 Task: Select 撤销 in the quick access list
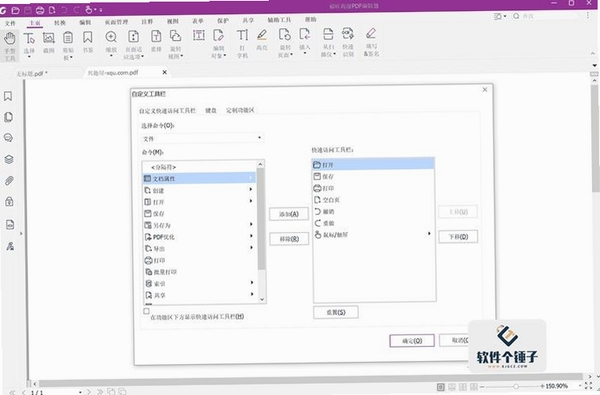pyautogui.click(x=374, y=211)
